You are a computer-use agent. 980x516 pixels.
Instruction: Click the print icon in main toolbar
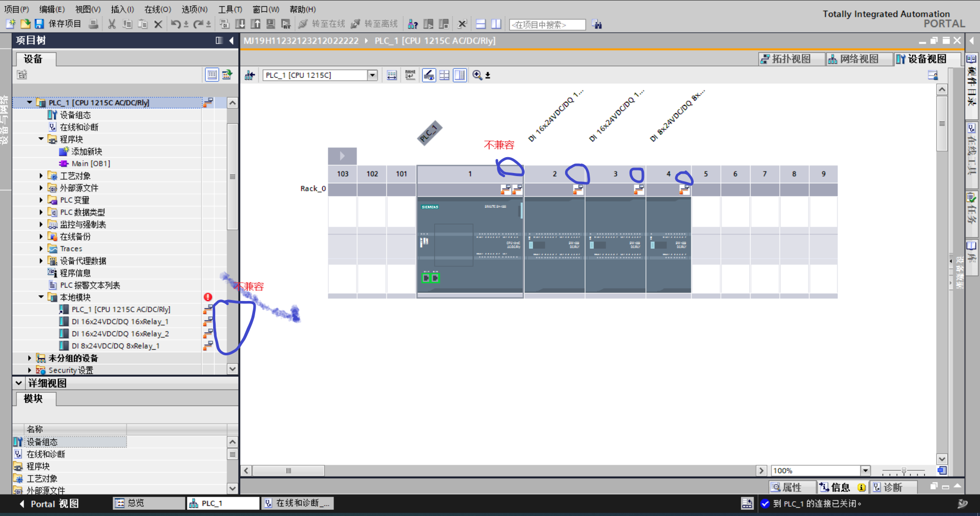click(x=93, y=24)
